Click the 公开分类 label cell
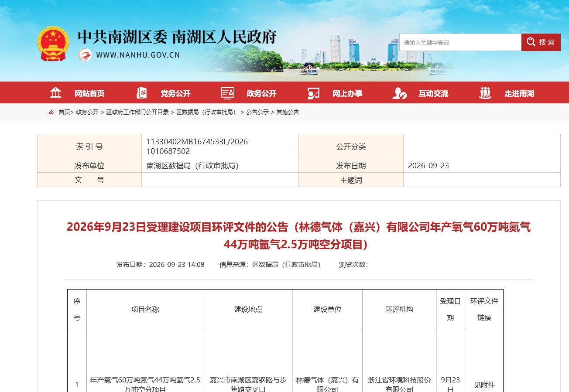The image size is (569, 392). point(351,147)
